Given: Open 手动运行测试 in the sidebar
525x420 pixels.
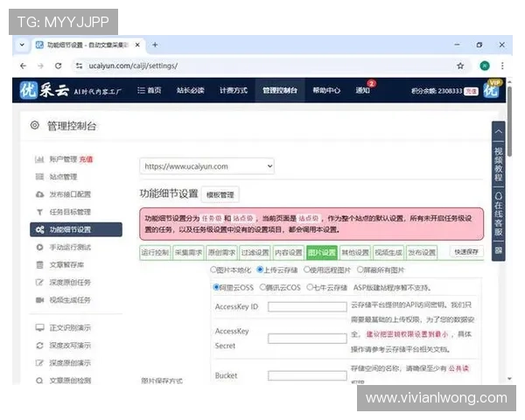Looking at the screenshot, I should pyautogui.click(x=63, y=247).
